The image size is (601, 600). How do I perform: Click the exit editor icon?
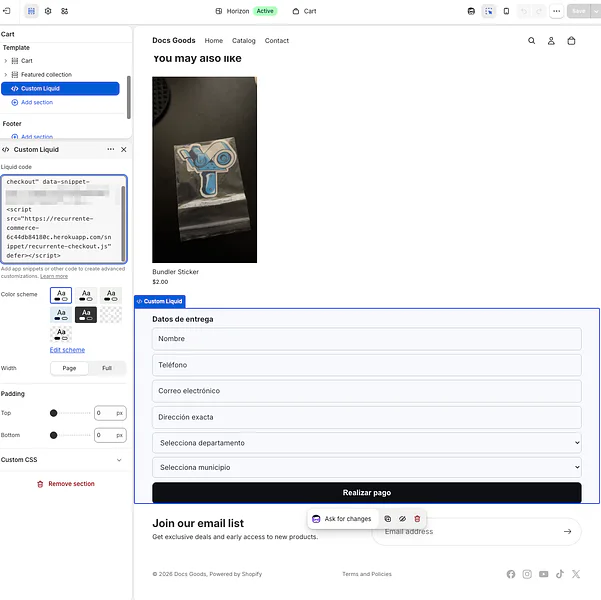7,11
